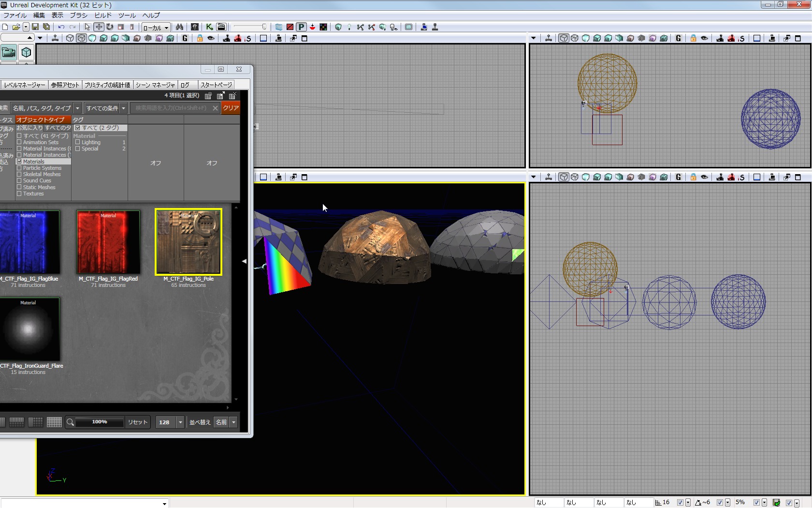812x508 pixels.
Task: Click the 100% thumbnail zoom slider
Action: 100,422
